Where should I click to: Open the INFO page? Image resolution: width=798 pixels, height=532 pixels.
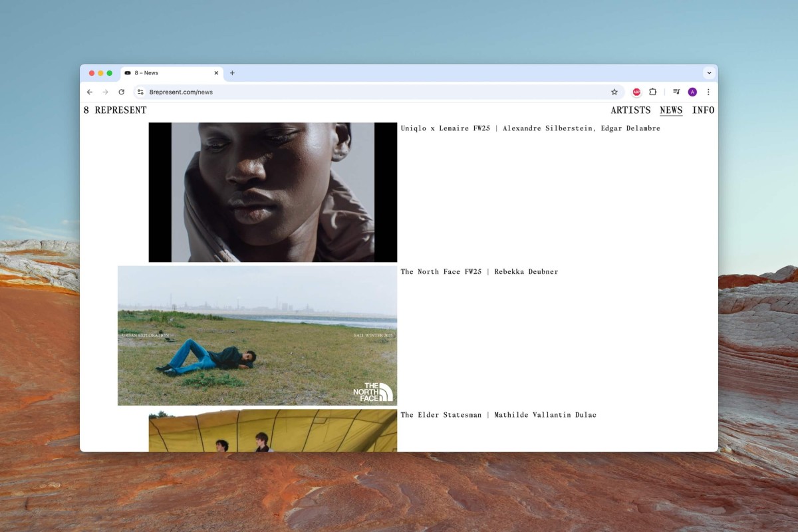[703, 110]
